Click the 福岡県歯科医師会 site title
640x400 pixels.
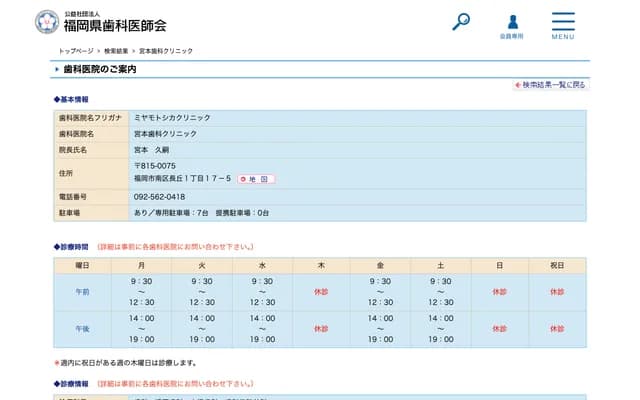click(x=115, y=26)
